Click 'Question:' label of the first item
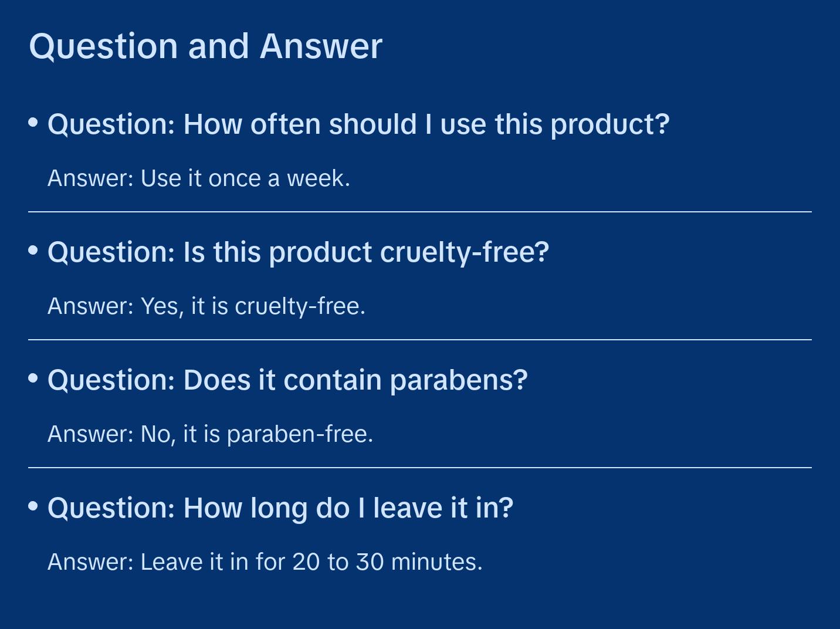Viewport: 840px width, 629px height. [x=111, y=124]
